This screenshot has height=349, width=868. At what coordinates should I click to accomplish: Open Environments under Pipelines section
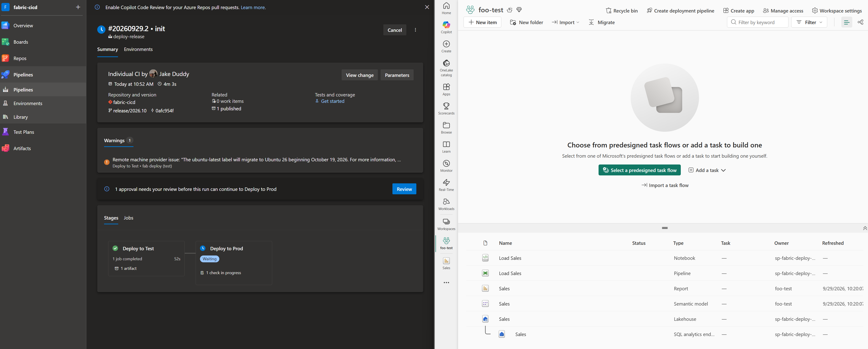point(43,103)
